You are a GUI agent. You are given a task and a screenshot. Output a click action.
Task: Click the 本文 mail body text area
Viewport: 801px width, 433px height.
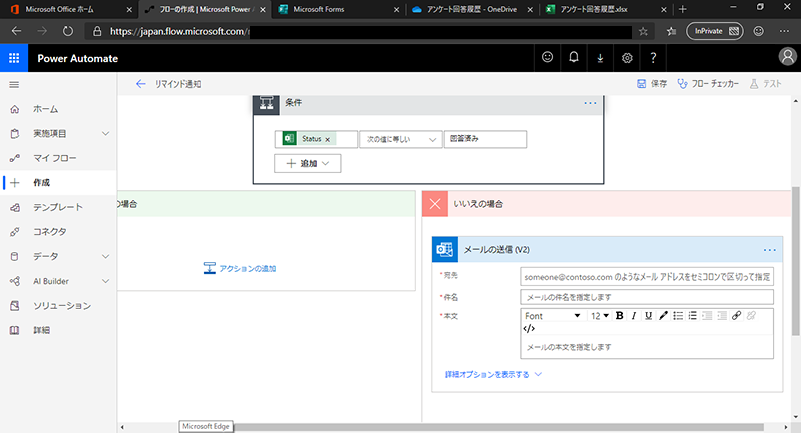[647, 347]
